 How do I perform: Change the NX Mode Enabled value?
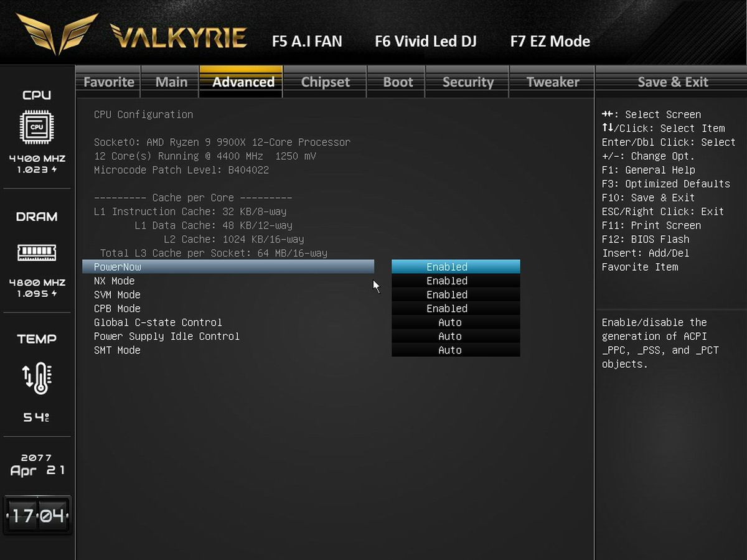[x=456, y=281]
